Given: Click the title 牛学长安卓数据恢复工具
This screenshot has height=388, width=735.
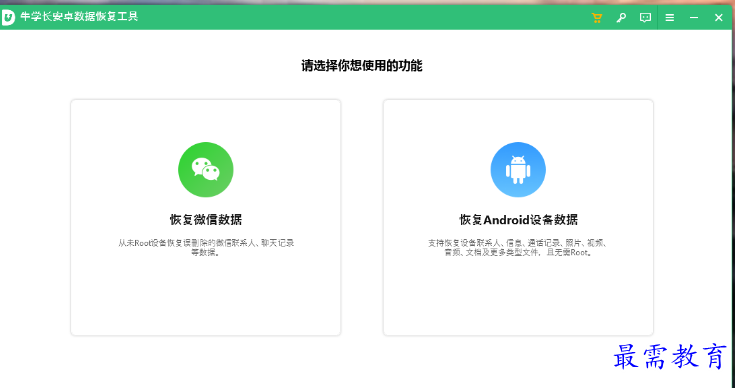Looking at the screenshot, I should (x=79, y=17).
